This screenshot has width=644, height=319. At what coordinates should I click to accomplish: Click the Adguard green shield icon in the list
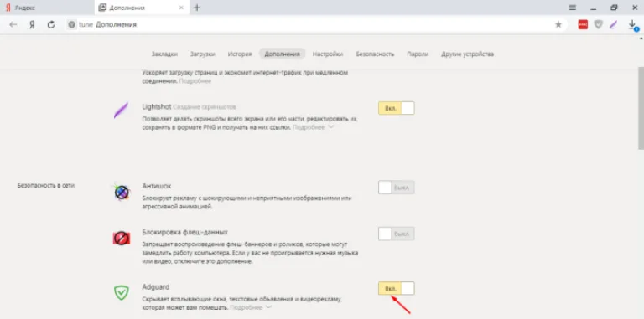pos(122,292)
